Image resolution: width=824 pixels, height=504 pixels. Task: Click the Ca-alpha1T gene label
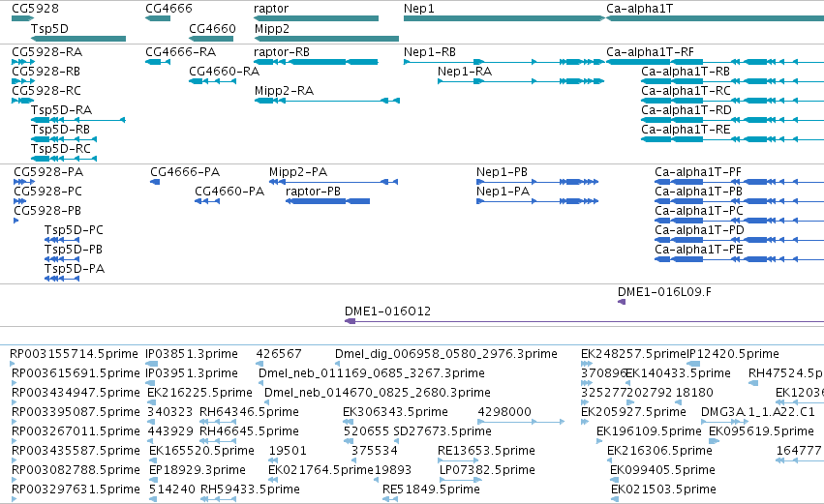[639, 9]
